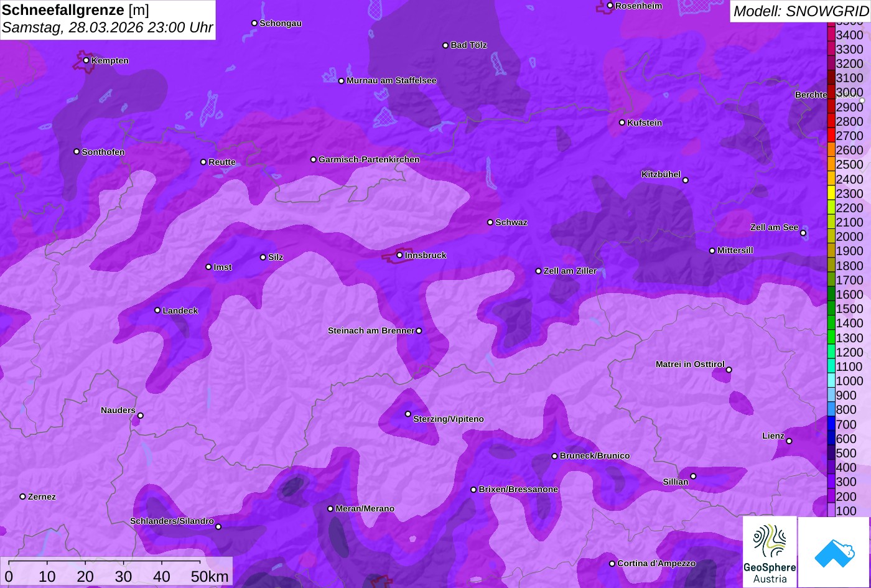The height and width of the screenshot is (588, 871).
Task: Select the Imst marker dot
Action: pyautogui.click(x=208, y=267)
